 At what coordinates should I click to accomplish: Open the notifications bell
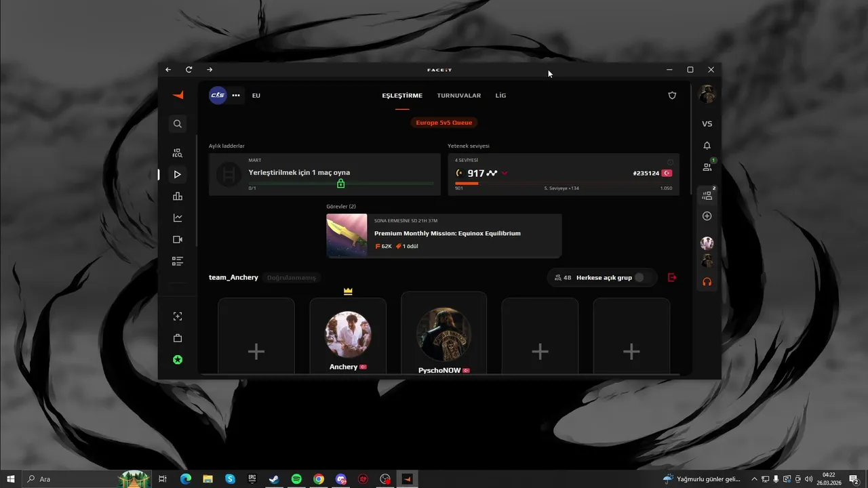click(707, 146)
